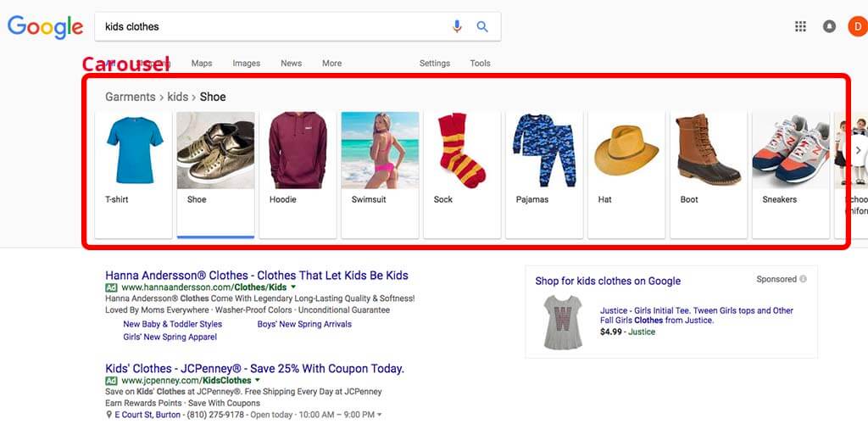Open the notifications bell icon
Image resolution: width=868 pixels, height=424 pixels.
[x=829, y=26]
